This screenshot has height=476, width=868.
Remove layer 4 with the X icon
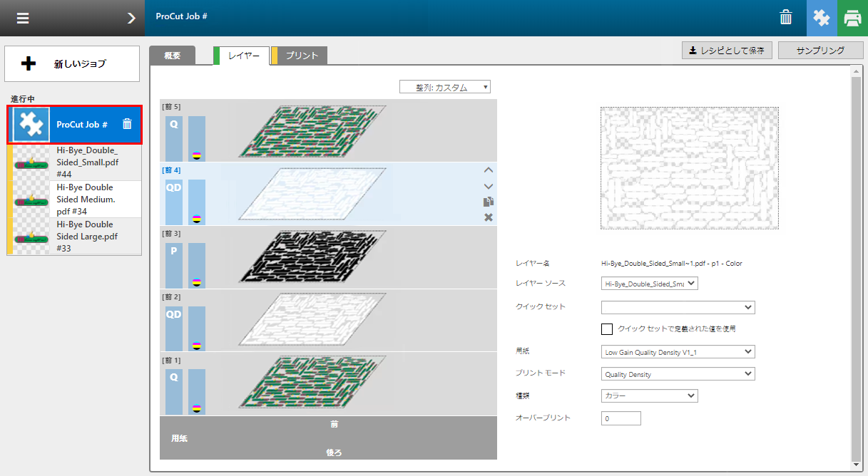pyautogui.click(x=489, y=217)
